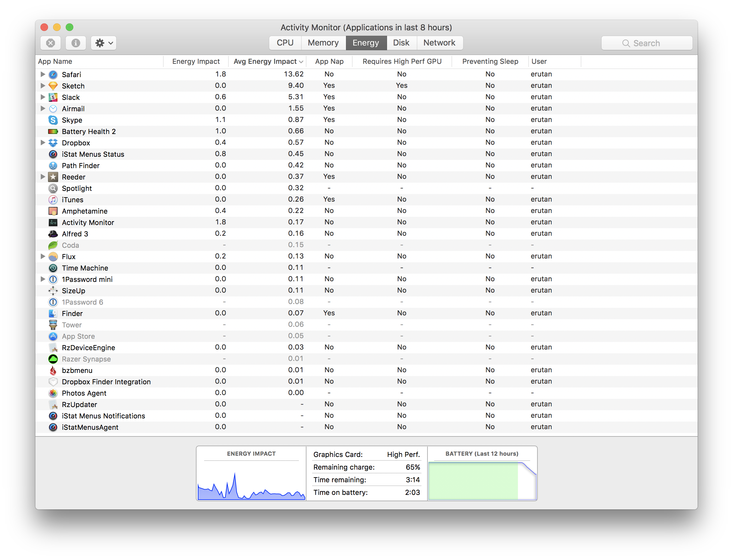Select the Activity Monitor row
Image resolution: width=733 pixels, height=560 pixels.
pos(88,222)
